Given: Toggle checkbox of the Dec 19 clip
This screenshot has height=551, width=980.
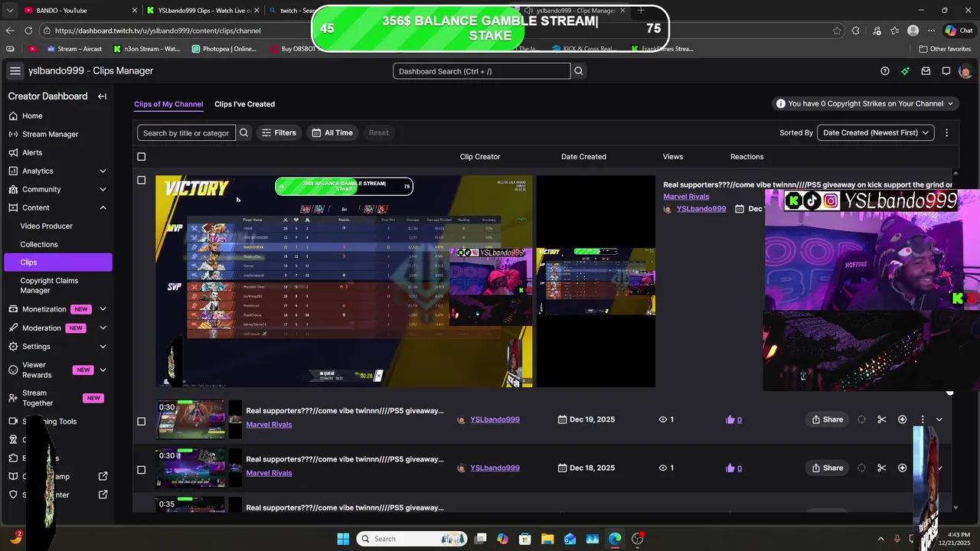Looking at the screenshot, I should [141, 421].
